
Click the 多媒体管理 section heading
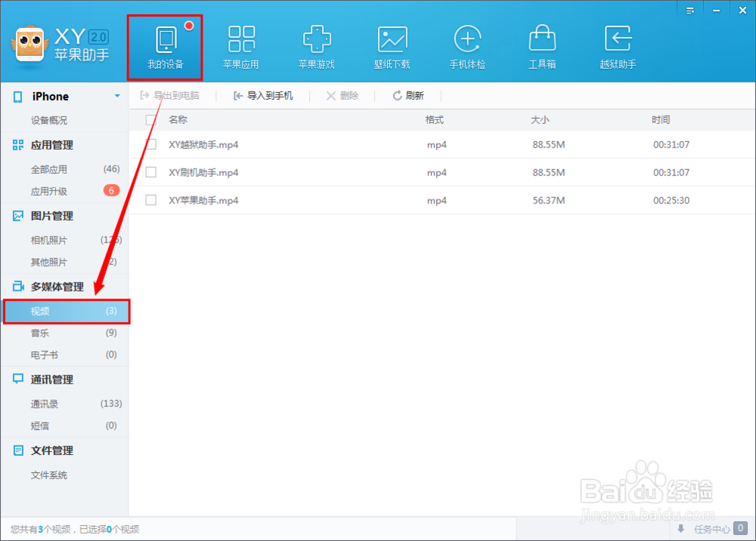click(x=57, y=286)
